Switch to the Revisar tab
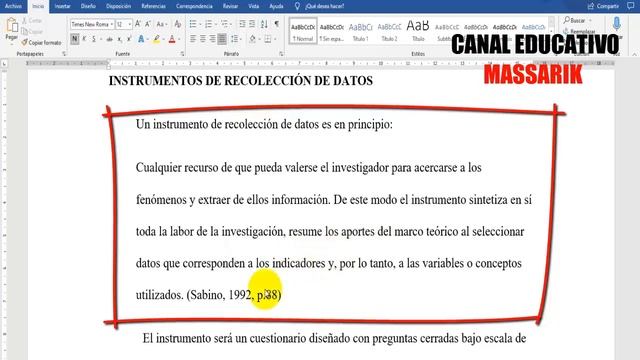 coord(230,6)
